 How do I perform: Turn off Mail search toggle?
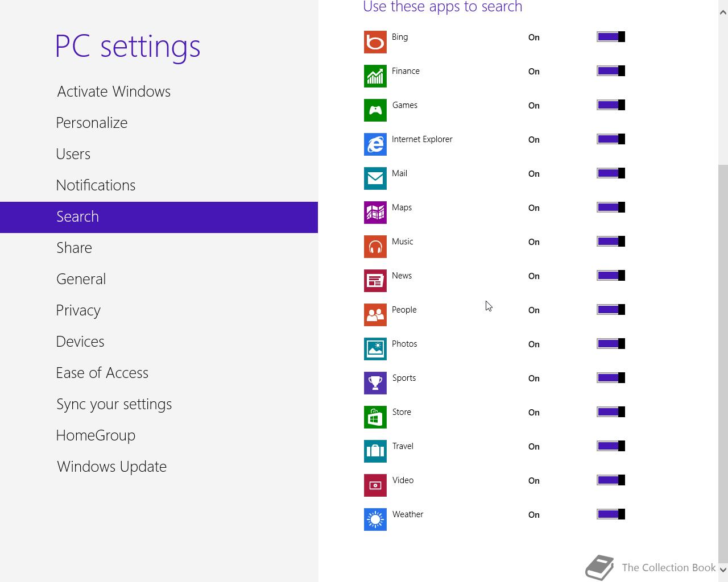click(611, 173)
